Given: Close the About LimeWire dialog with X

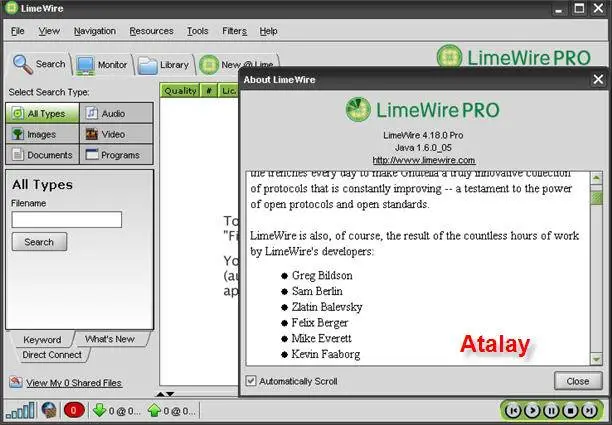Looking at the screenshot, I should [598, 79].
